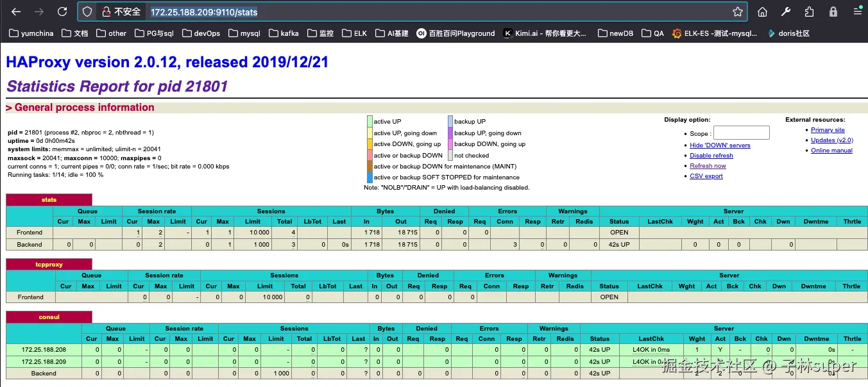Open the kafka bookmark folder
This screenshot has width=868, height=387.
(284, 33)
